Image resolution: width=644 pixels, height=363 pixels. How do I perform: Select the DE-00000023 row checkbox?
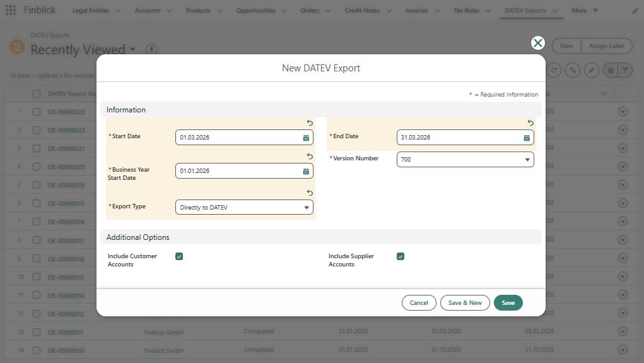tap(37, 130)
